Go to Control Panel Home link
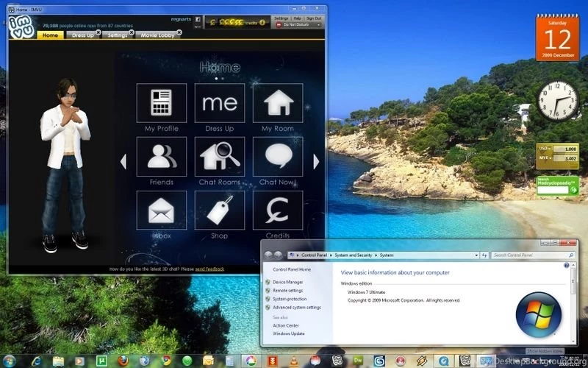 click(292, 269)
